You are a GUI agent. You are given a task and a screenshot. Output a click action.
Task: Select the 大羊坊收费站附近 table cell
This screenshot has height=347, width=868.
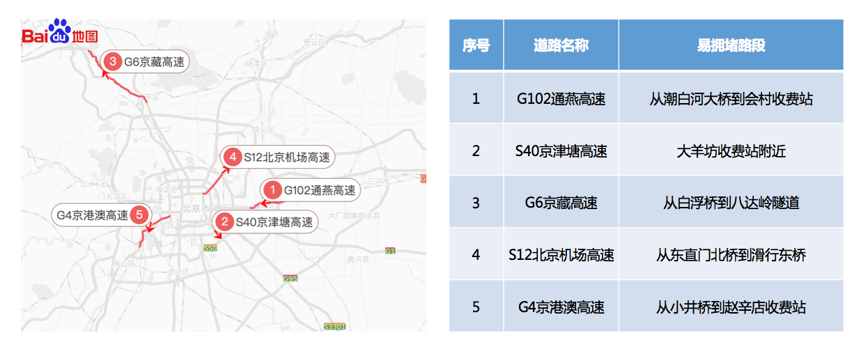coord(731,151)
